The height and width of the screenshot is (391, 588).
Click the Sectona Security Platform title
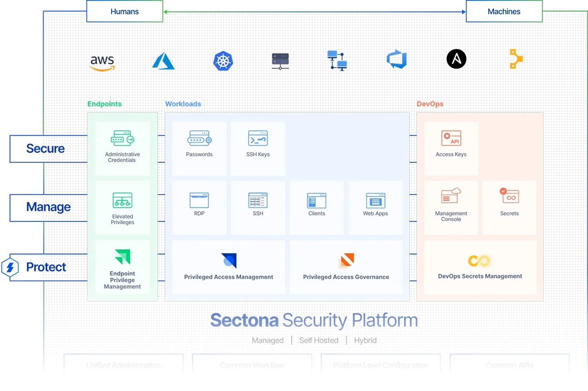point(314,320)
